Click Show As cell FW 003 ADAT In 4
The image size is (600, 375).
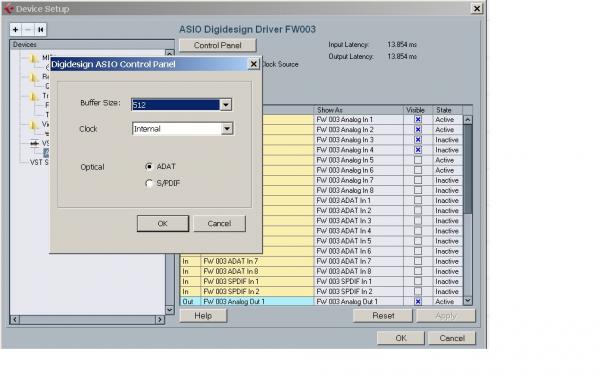point(359,231)
